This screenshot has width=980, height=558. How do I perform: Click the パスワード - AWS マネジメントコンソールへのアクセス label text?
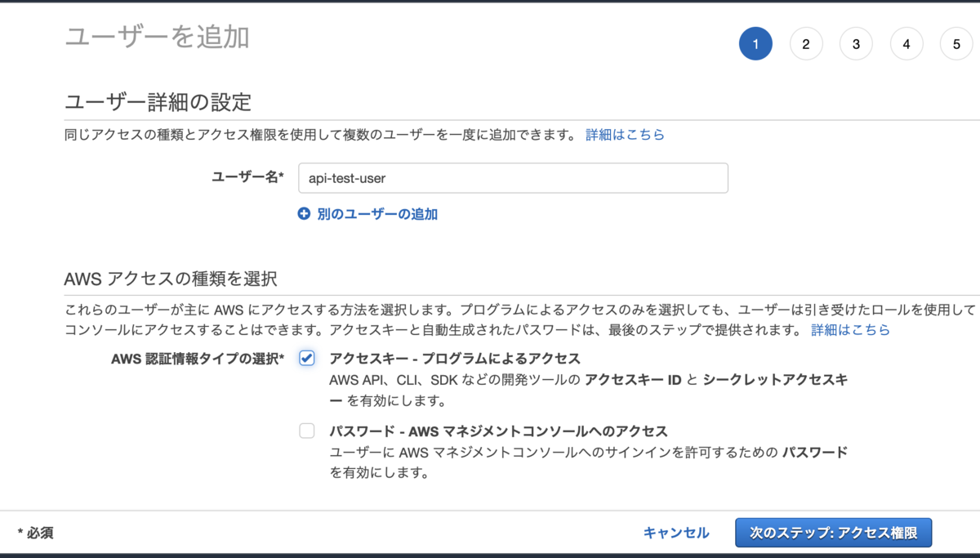tap(498, 431)
